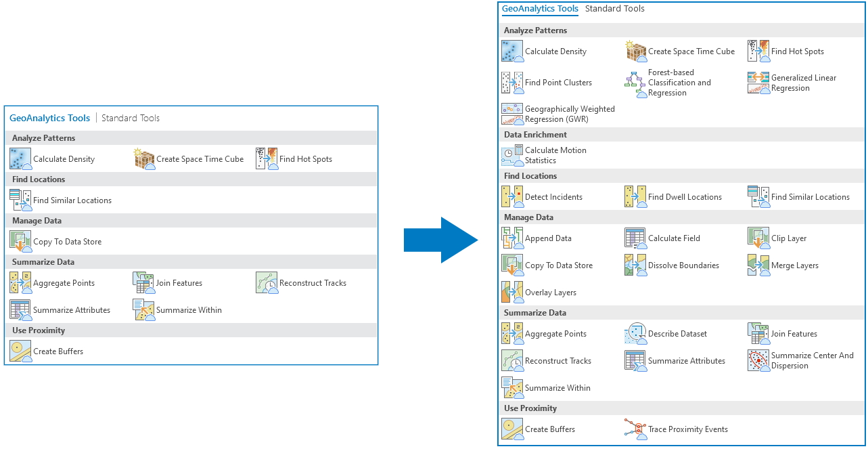The height and width of the screenshot is (451, 868).
Task: Open Find Dwell Locations icon
Action: coord(635,197)
